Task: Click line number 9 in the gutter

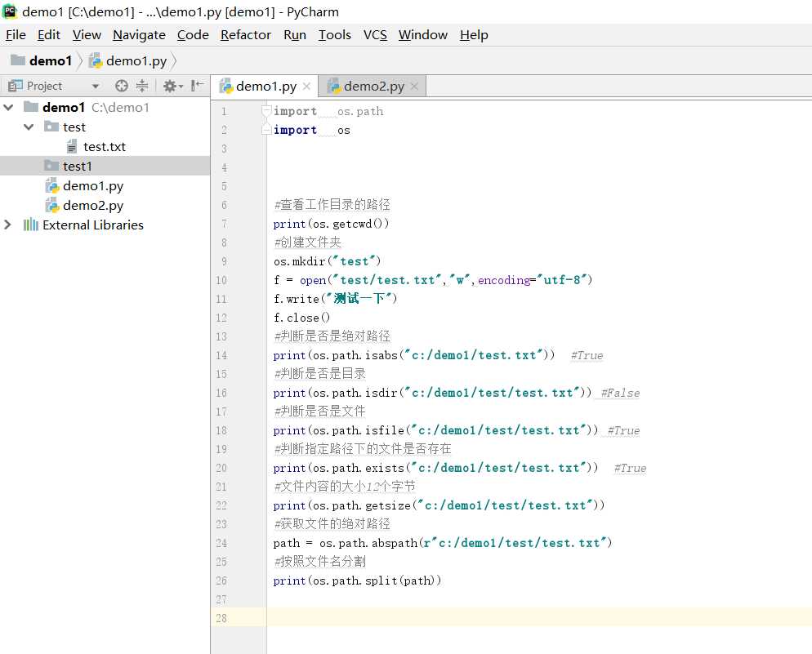Action: point(224,261)
